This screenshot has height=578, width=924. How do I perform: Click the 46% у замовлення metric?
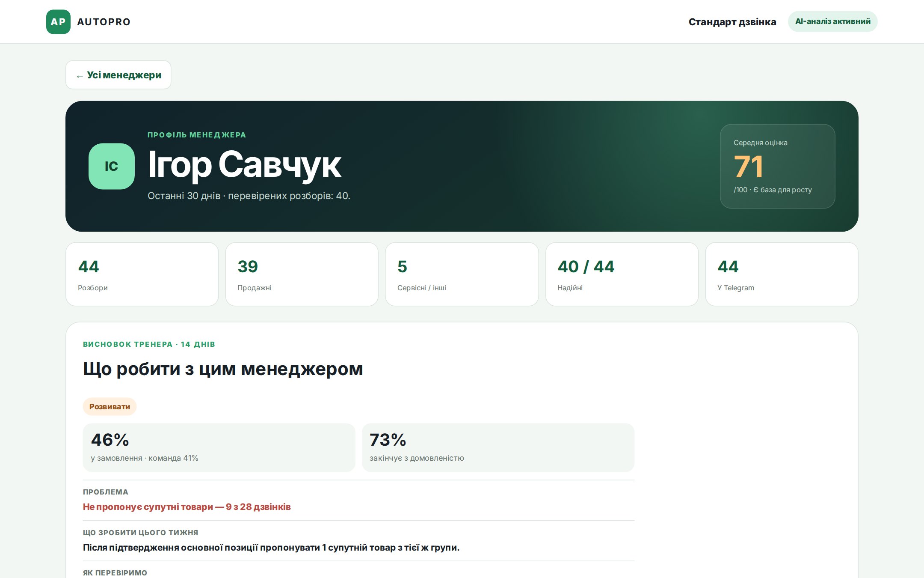(x=219, y=448)
